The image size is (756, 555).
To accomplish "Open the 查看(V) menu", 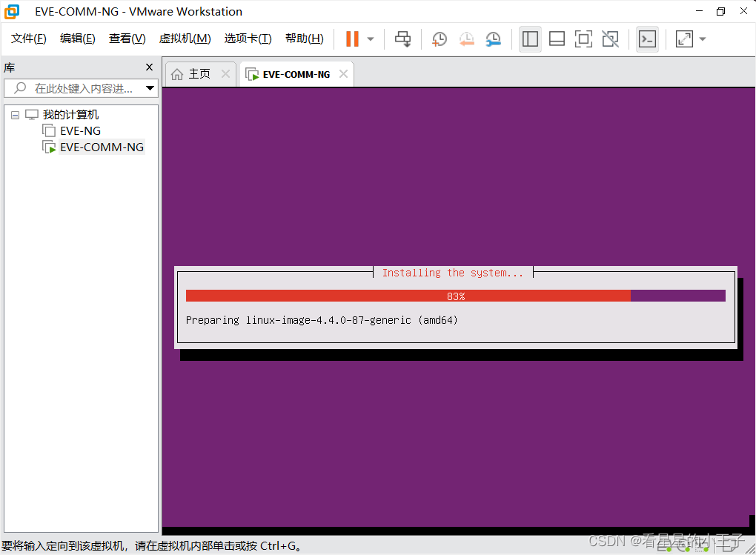I will (127, 39).
